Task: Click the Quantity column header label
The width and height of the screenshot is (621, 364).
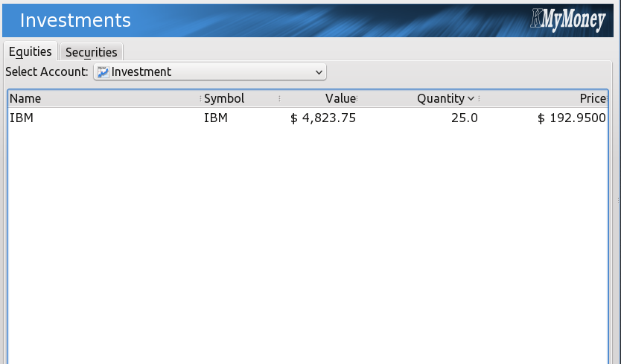Action: (440, 98)
